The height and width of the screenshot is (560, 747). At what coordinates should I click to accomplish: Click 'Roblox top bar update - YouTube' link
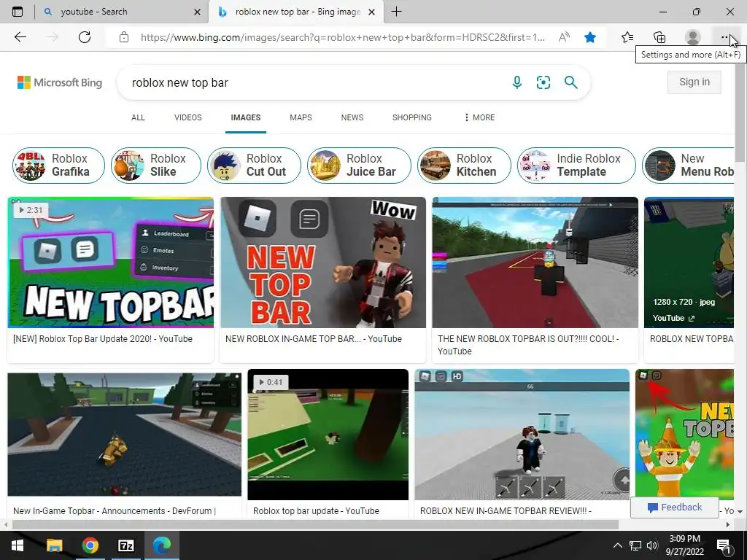click(316, 511)
